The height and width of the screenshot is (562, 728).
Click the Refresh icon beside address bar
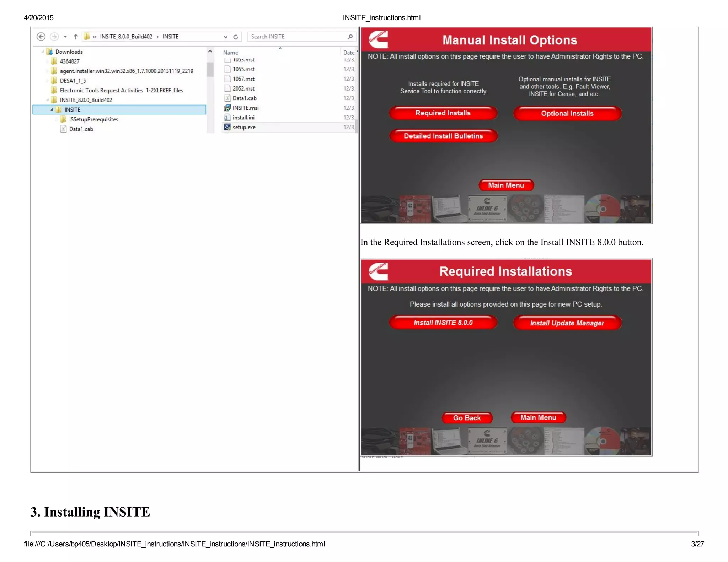236,37
